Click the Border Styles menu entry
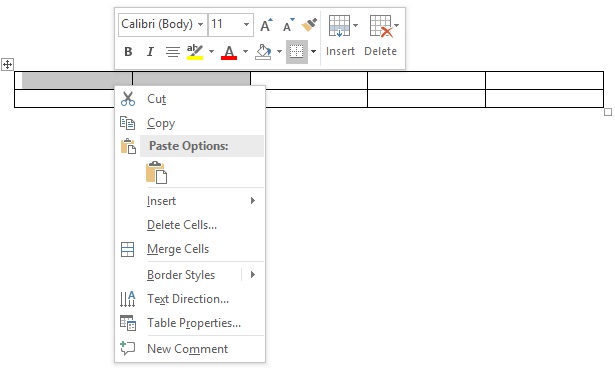The width and height of the screenshot is (615, 375). [181, 275]
